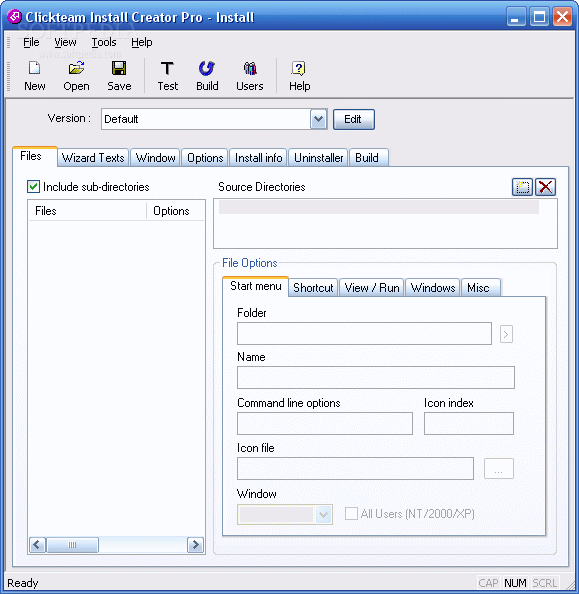The width and height of the screenshot is (579, 594).
Task: Open the Window combo box
Action: [x=285, y=514]
